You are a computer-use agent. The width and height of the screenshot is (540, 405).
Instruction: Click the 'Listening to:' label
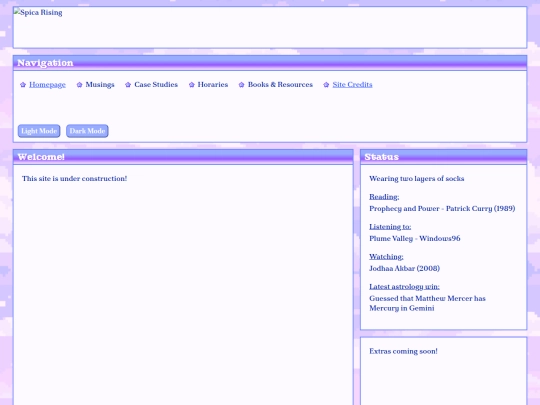390,227
